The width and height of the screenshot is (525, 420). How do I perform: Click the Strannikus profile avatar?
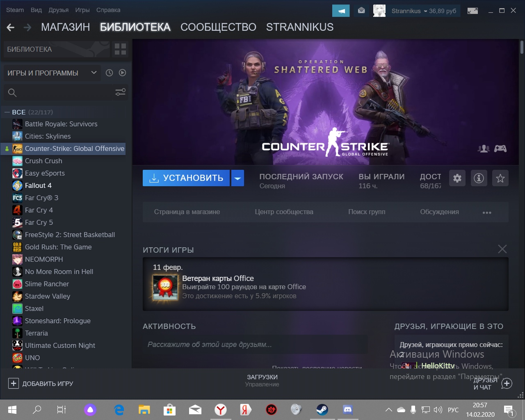[x=379, y=11]
